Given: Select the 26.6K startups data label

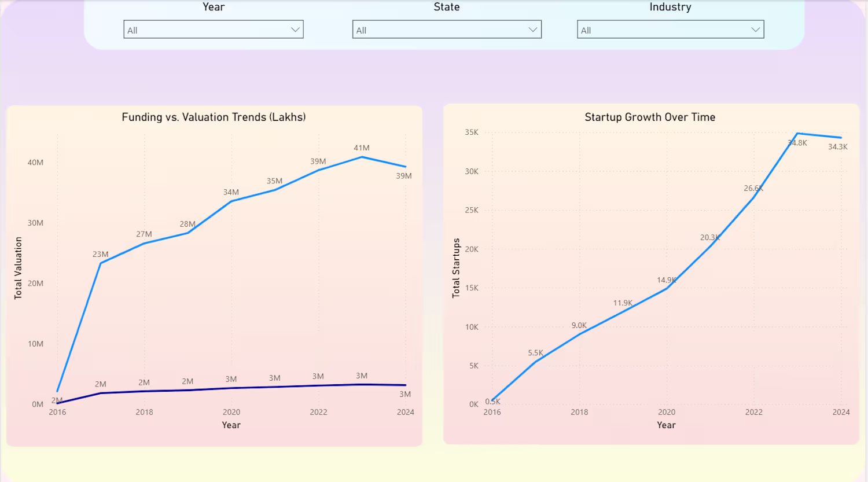Looking at the screenshot, I should (753, 189).
